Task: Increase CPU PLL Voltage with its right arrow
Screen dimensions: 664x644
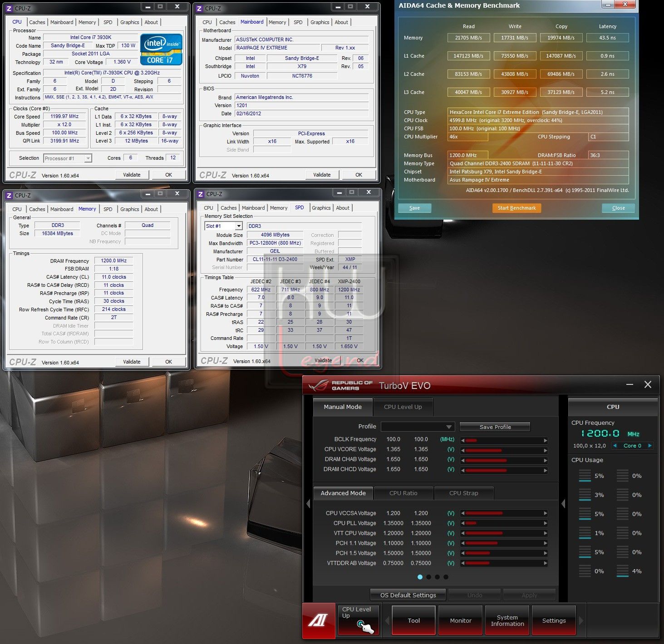Action: coord(545,523)
